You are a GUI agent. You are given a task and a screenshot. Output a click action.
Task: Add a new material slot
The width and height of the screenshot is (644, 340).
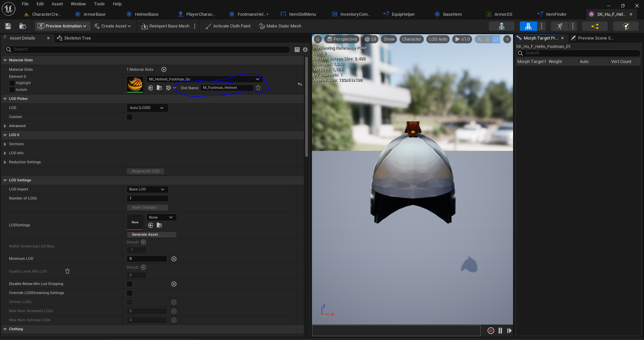pyautogui.click(x=164, y=69)
